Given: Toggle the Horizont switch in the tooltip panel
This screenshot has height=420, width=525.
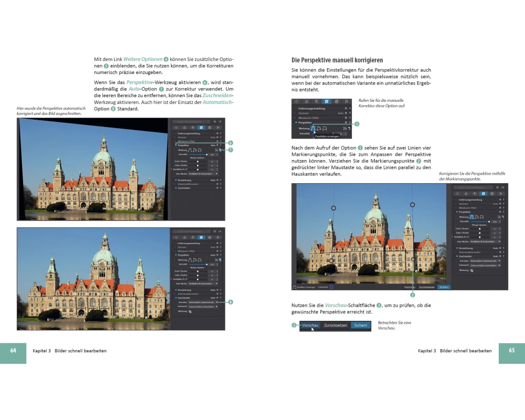Looking at the screenshot, I should tap(295, 113).
